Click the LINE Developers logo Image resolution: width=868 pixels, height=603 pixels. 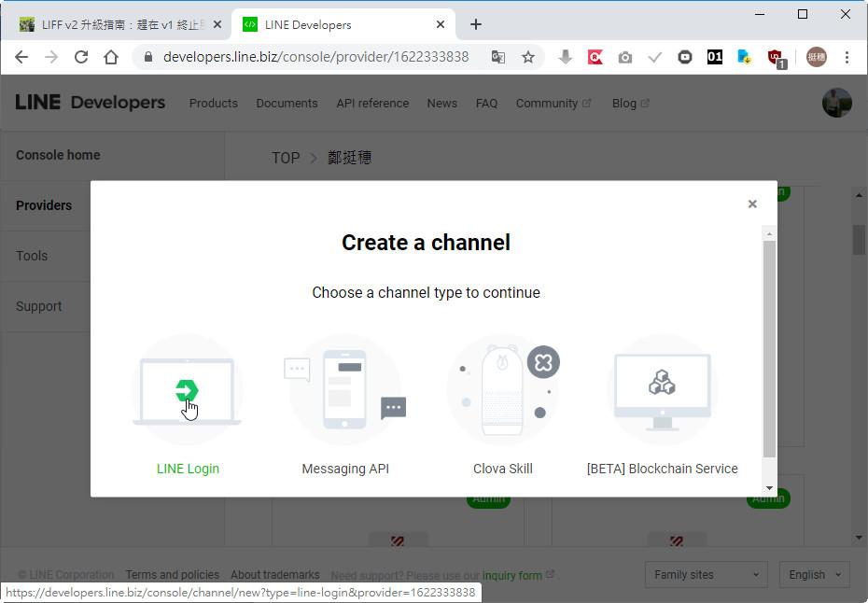pos(91,103)
